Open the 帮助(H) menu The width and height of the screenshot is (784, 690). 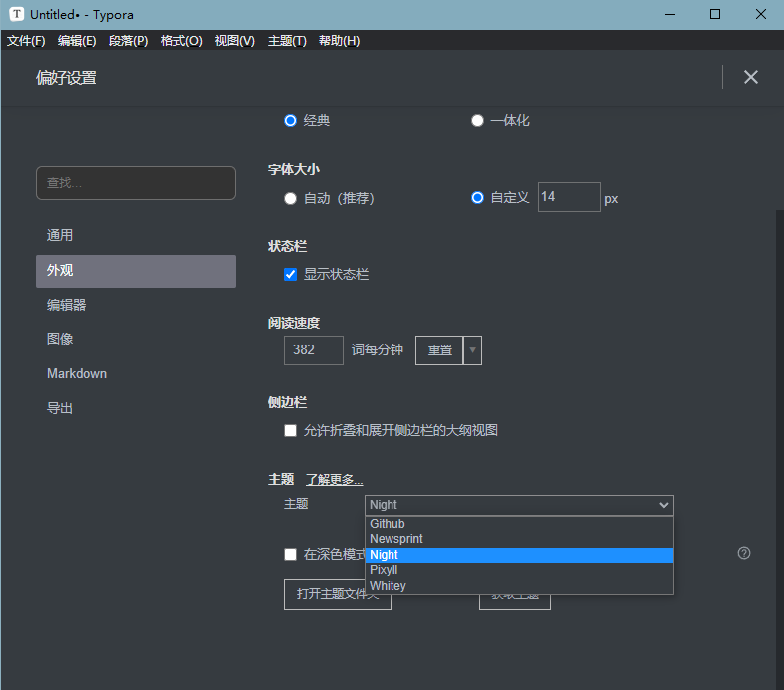tap(339, 41)
